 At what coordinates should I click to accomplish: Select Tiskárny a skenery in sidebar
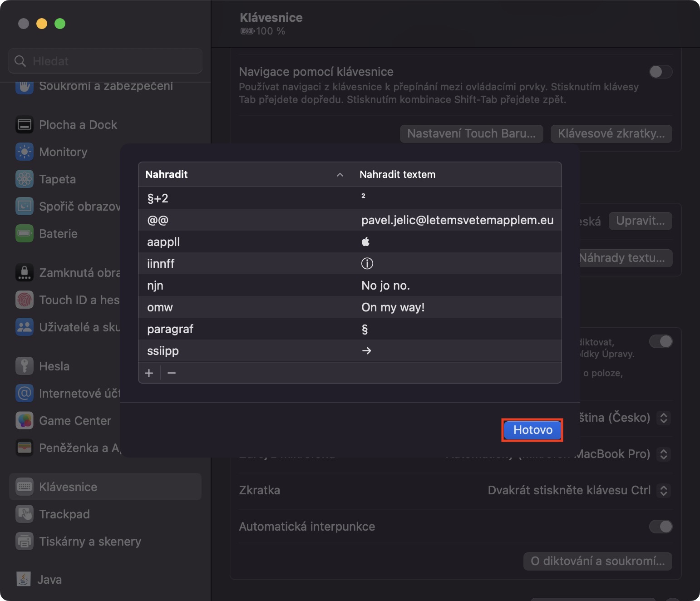(x=90, y=542)
